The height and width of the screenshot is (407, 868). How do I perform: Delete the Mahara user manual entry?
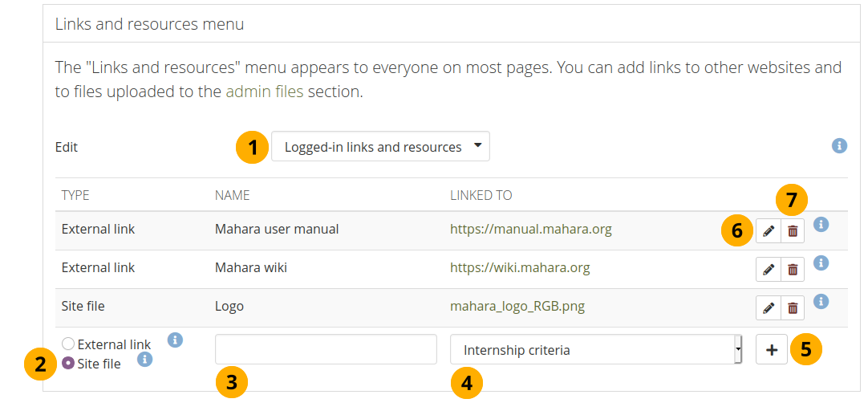[793, 230]
